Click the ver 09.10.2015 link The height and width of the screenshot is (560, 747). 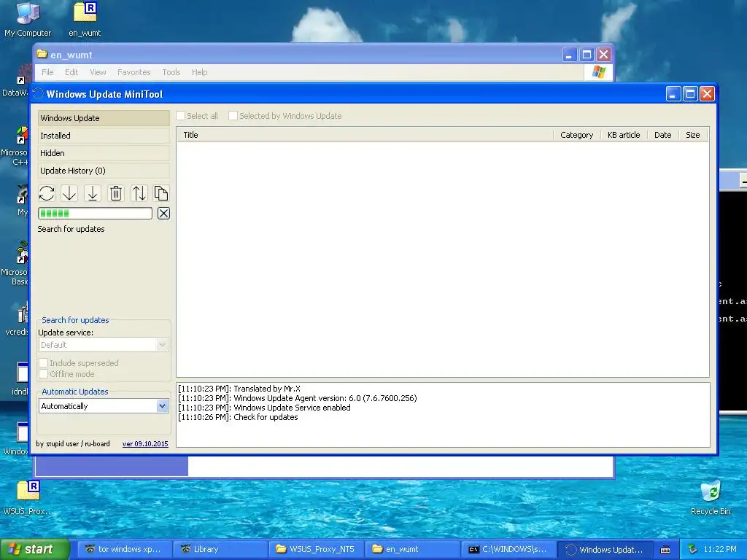click(145, 444)
